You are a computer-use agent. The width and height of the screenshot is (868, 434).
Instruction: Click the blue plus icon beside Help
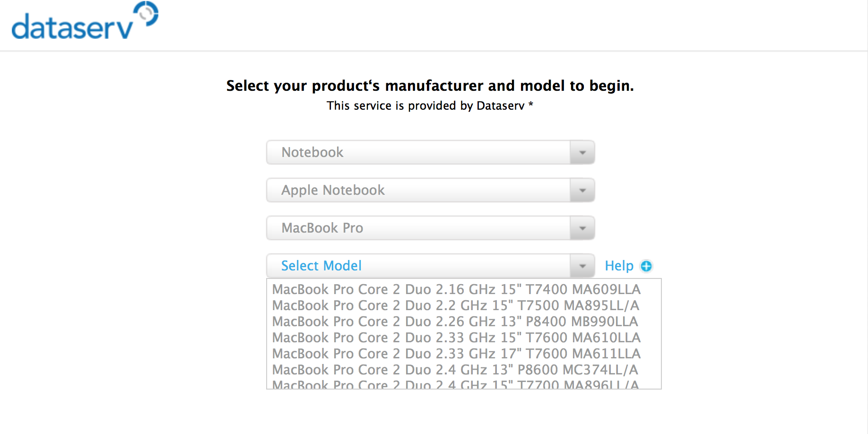pyautogui.click(x=646, y=266)
